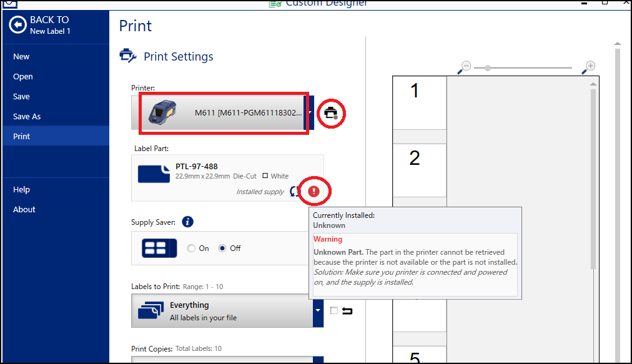Click the red warning icon for installed supply
This screenshot has width=632, height=364.
(314, 192)
